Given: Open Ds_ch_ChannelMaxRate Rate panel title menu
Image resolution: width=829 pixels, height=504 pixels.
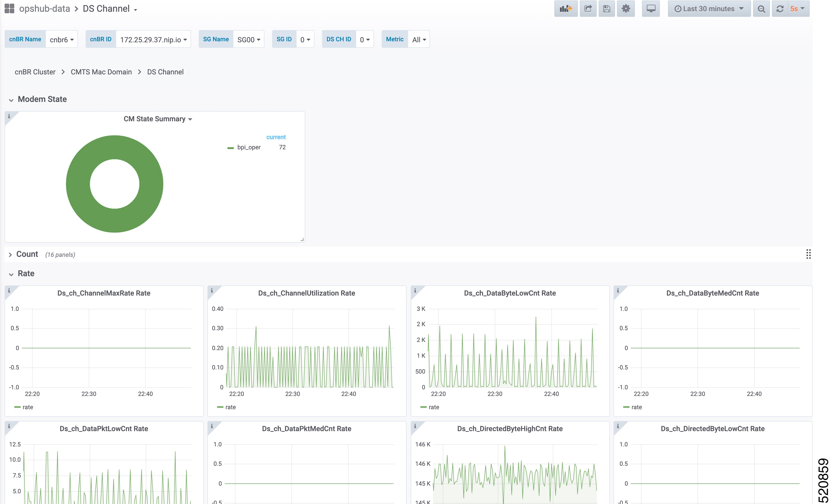Looking at the screenshot, I should point(104,293).
